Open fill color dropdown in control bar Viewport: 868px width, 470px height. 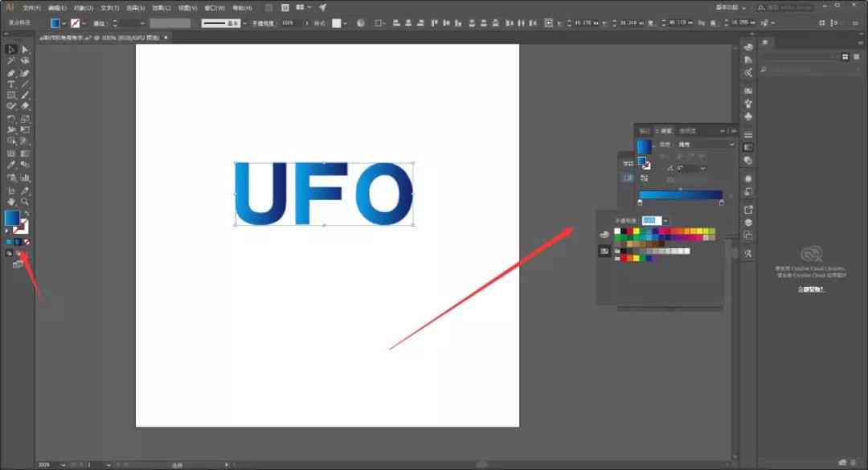tap(64, 23)
